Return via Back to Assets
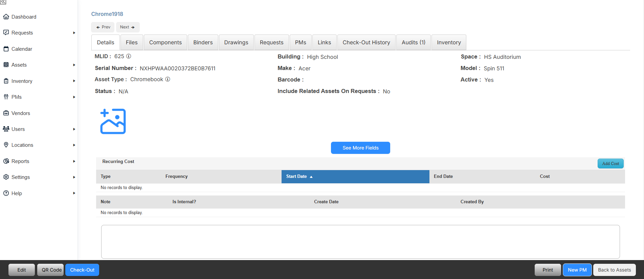 click(x=615, y=270)
